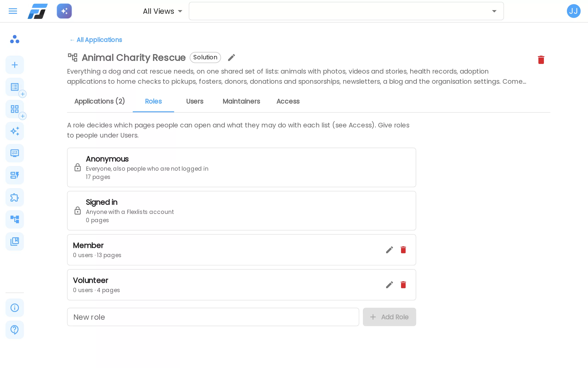Open the Maintainers tab

pos(241,101)
